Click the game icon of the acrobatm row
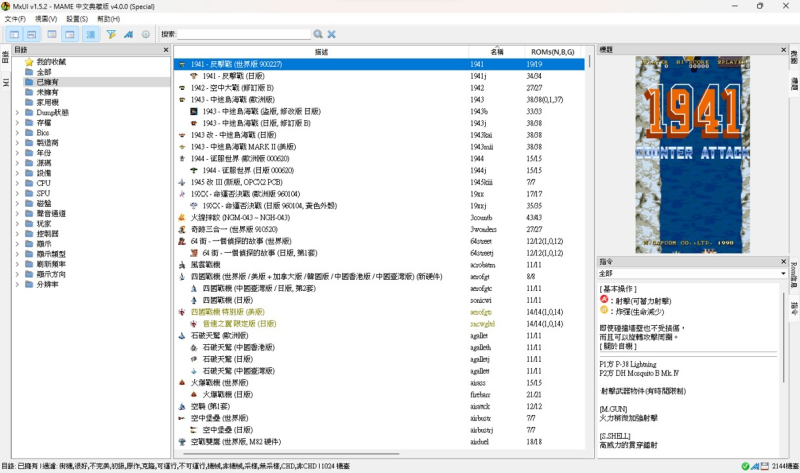 (182, 265)
